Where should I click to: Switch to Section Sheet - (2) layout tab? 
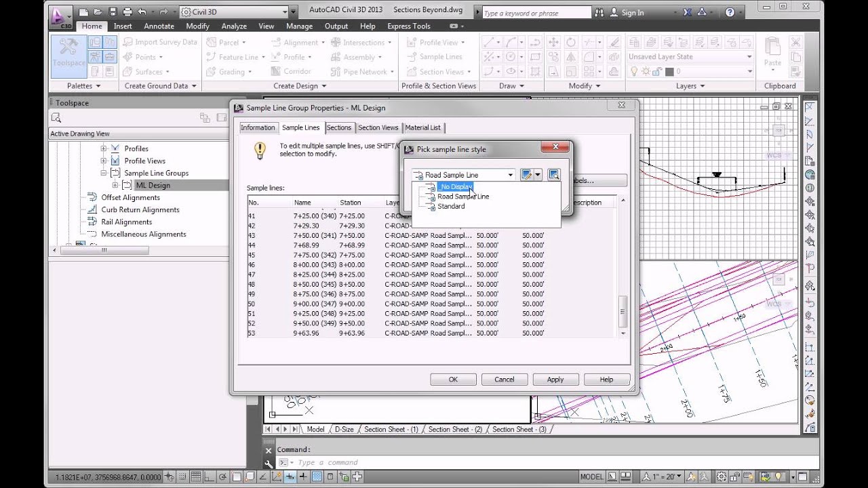455,429
